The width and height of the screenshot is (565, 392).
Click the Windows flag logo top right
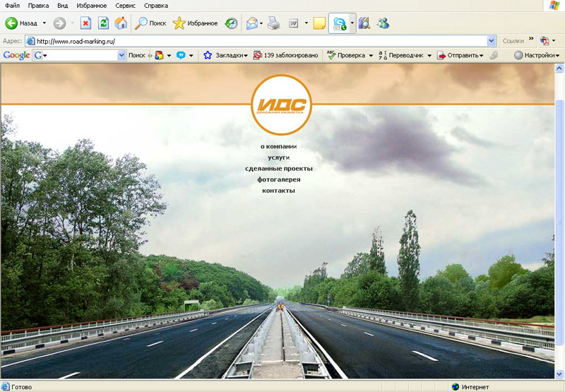pyautogui.click(x=554, y=6)
